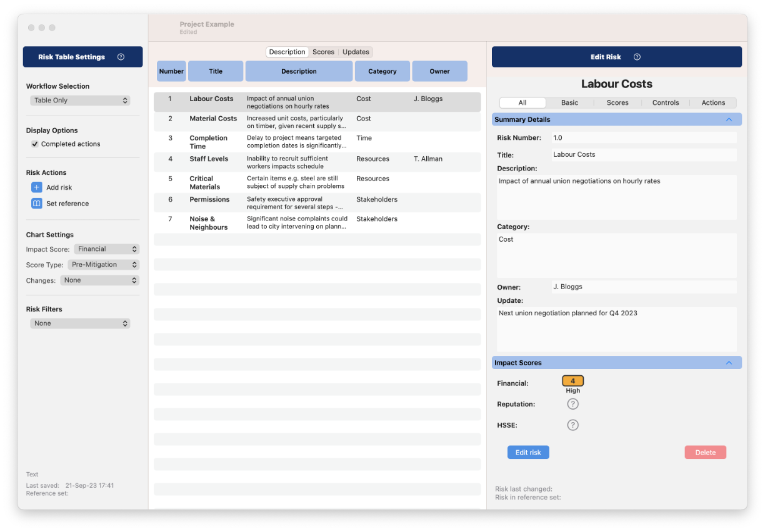Select the Actions tab in Edit Risk

tap(713, 103)
